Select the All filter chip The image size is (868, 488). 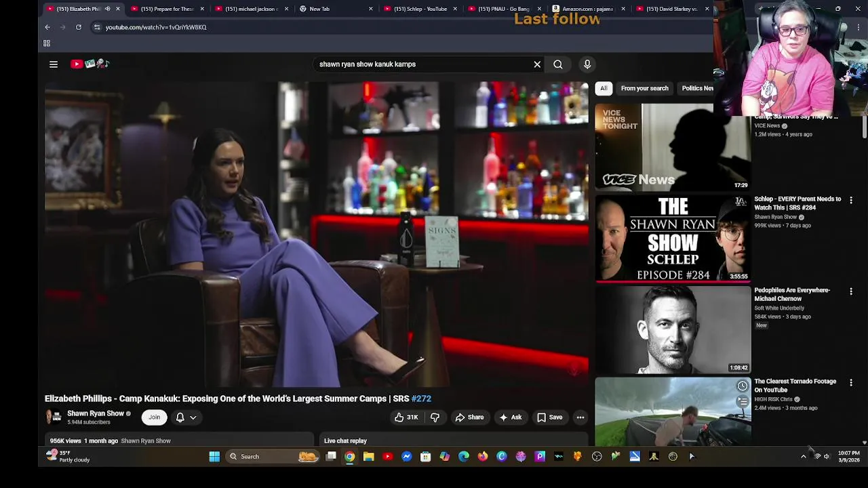604,88
